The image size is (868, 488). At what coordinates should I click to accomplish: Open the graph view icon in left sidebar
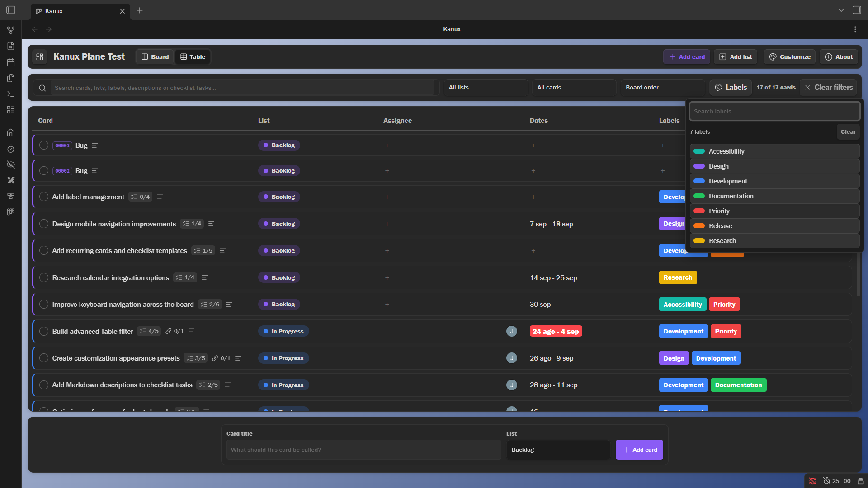[x=11, y=30]
